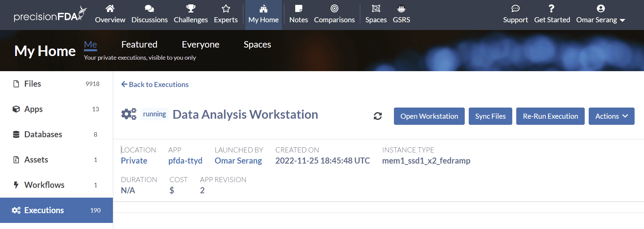Click the Get Started question mark icon
644x229 pixels.
tap(552, 8)
